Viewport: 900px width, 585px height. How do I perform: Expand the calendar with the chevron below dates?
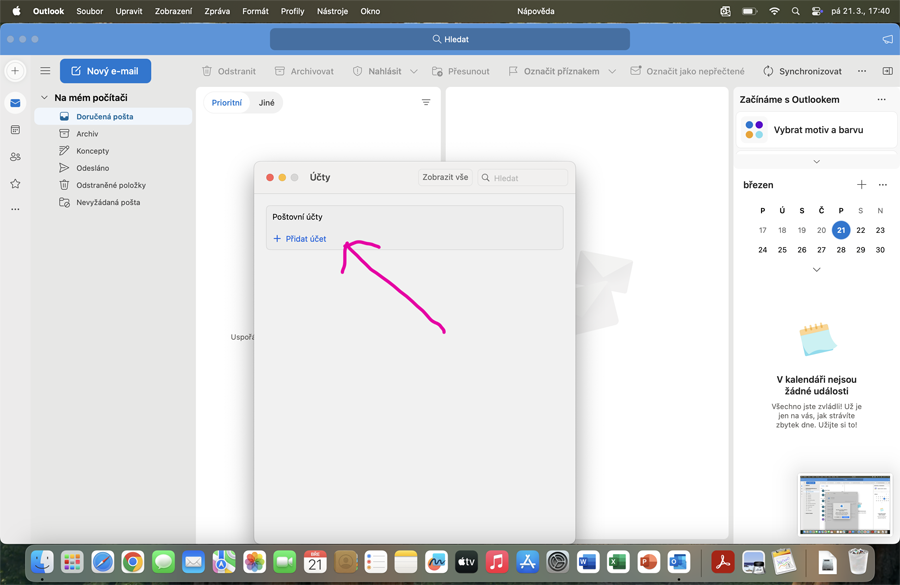[816, 270]
